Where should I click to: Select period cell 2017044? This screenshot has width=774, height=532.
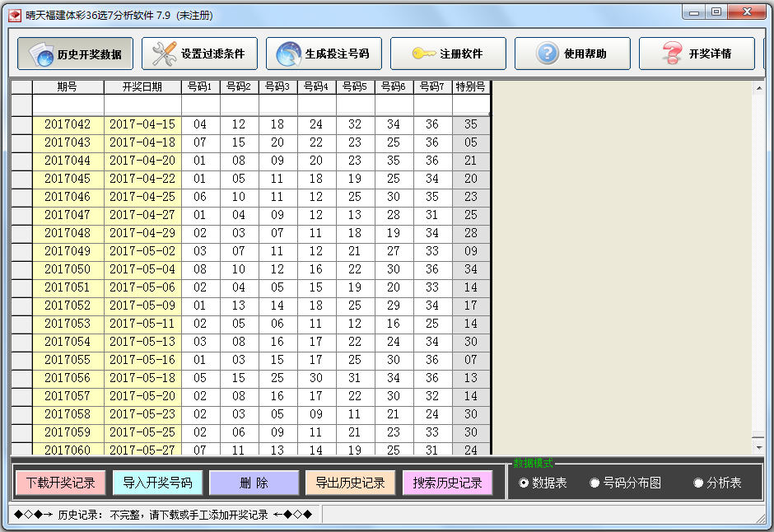click(68, 161)
